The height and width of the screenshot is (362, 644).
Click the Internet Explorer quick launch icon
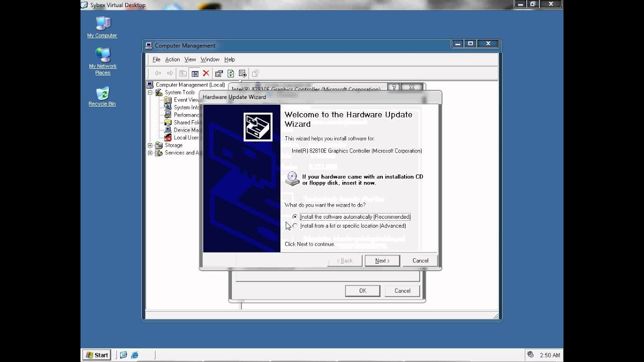click(x=134, y=355)
